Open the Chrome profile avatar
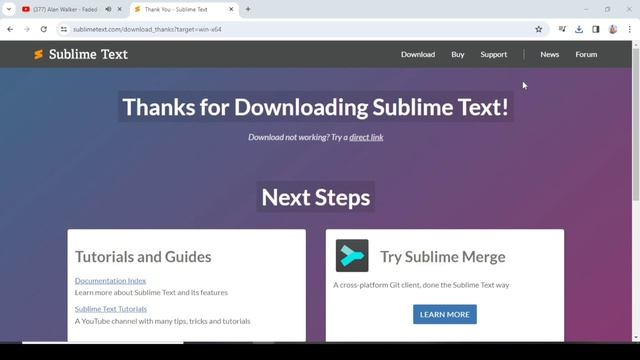This screenshot has width=640, height=360. [x=613, y=29]
